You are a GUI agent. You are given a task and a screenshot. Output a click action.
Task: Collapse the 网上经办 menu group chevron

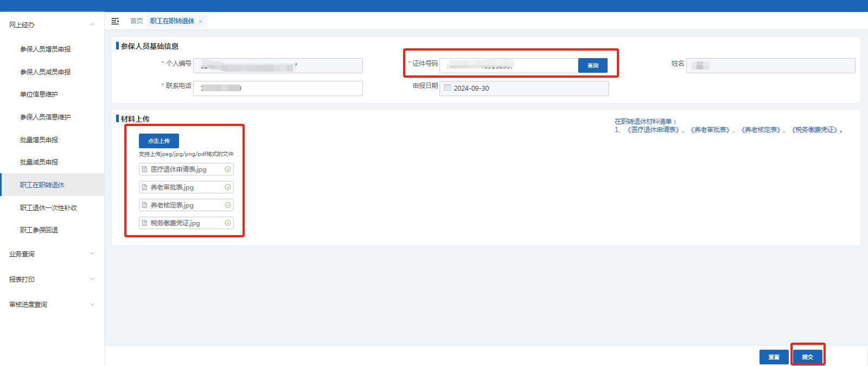(x=92, y=24)
